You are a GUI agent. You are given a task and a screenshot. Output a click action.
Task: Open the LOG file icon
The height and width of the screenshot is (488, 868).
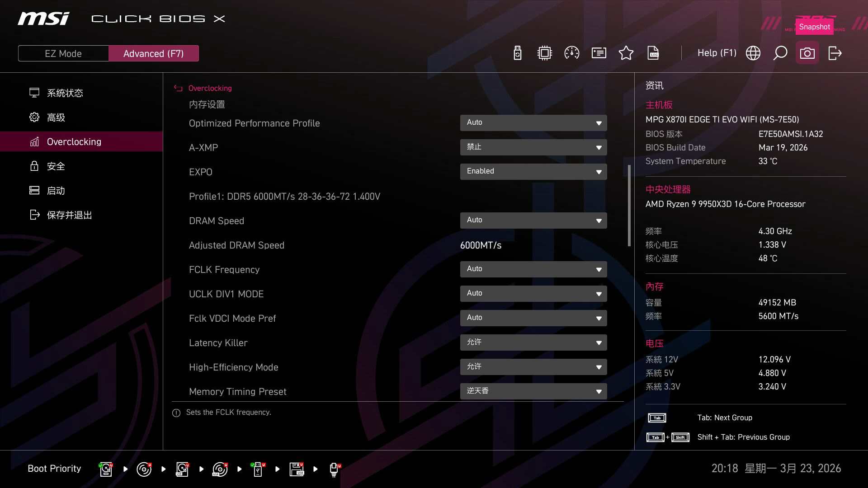pyautogui.click(x=653, y=53)
